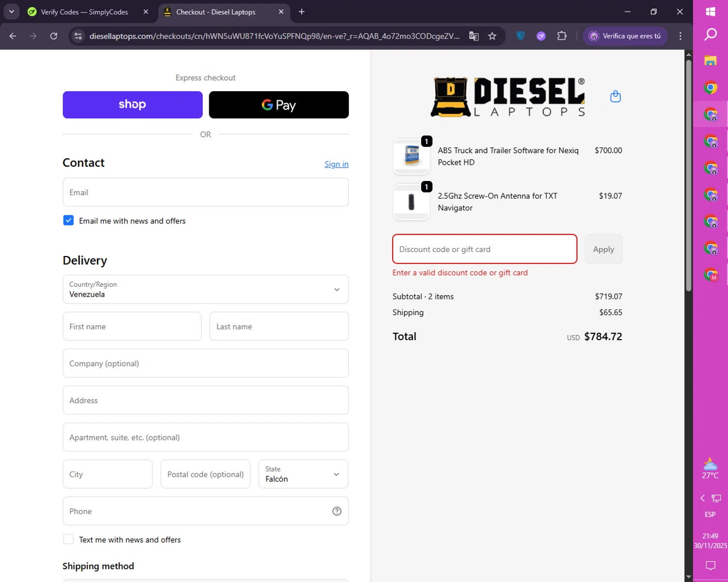728x582 pixels.
Task: Bookmark this page with the star icon
Action: [x=492, y=36]
